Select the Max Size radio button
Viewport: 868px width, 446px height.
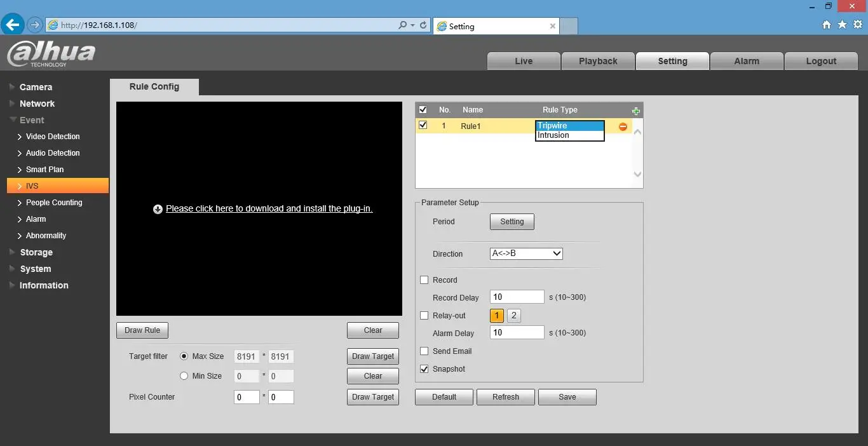coord(184,356)
